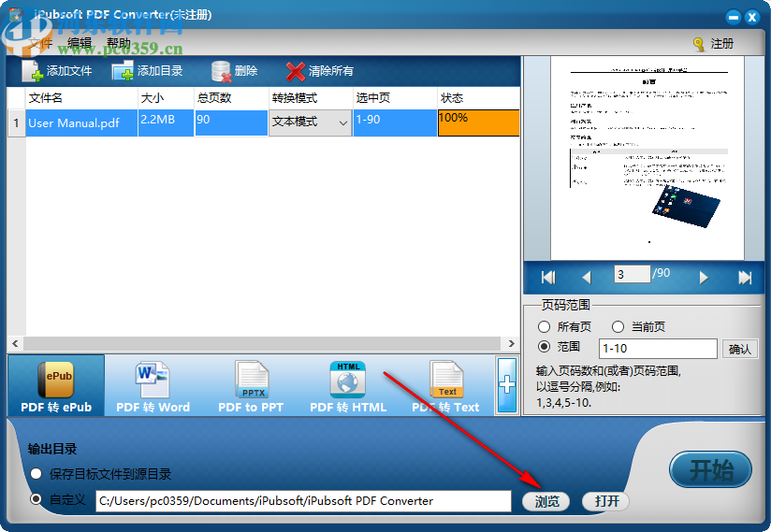This screenshot has height=532, width=771.
Task: Click the File Name (文件名) column header
Action: pos(81,98)
